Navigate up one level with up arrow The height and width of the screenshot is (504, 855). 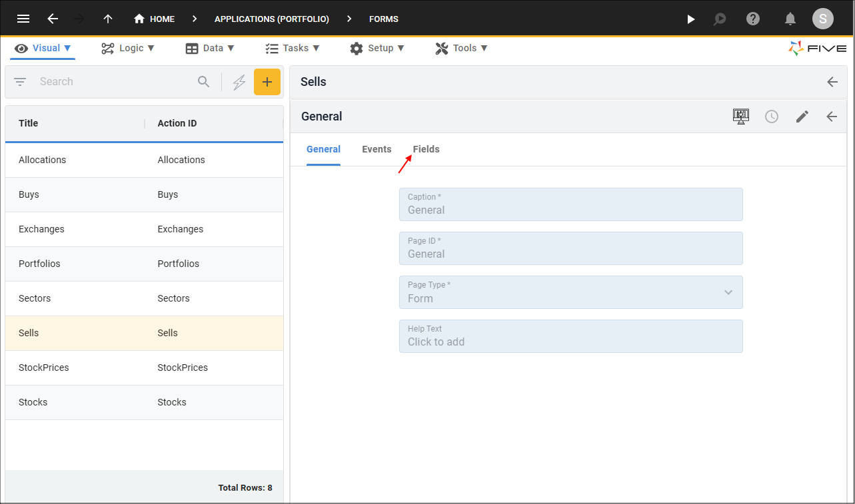click(108, 19)
